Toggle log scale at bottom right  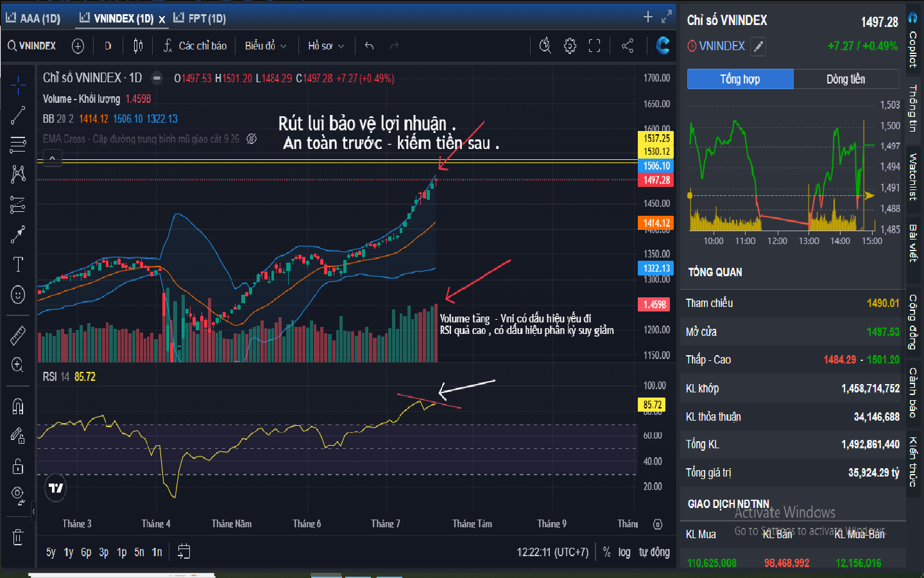[624, 552]
